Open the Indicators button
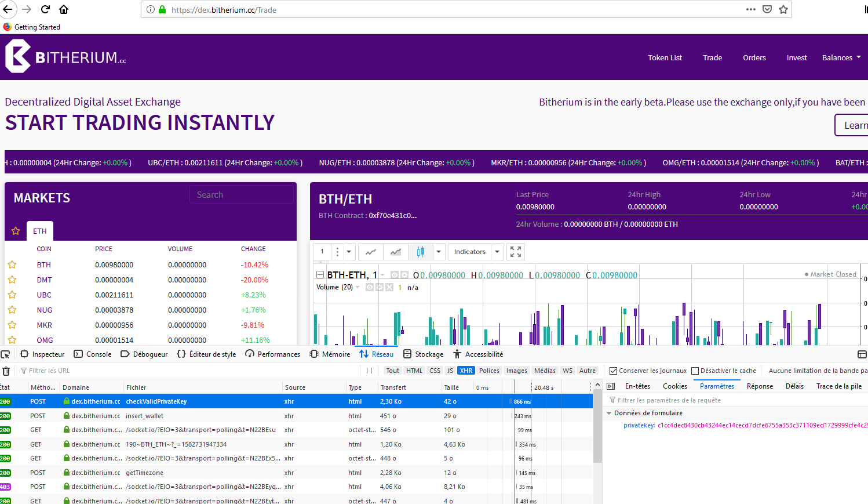The height and width of the screenshot is (504, 868). click(470, 252)
